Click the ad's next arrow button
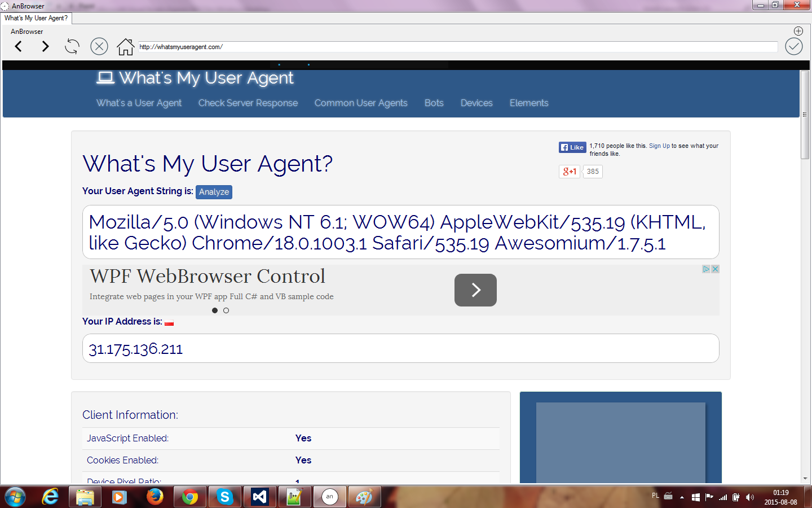 tap(475, 290)
